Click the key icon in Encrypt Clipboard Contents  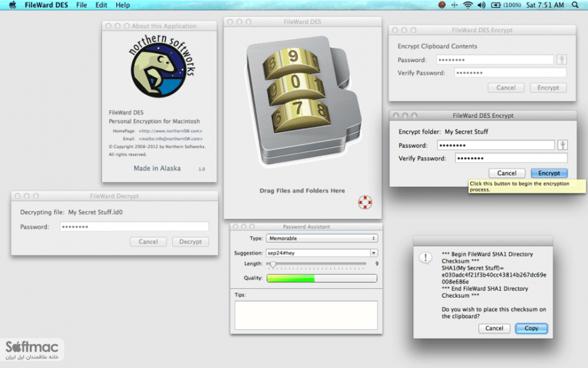(561, 59)
